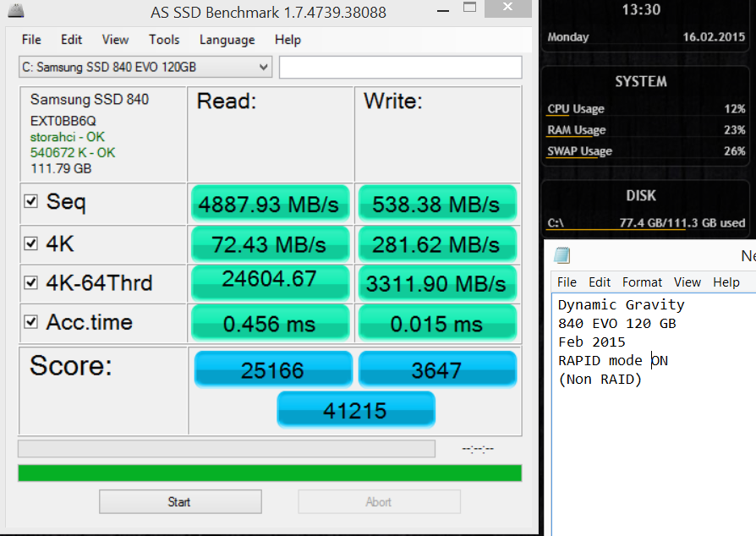Toggle the Acc.time checkbox
This screenshot has height=536, width=756.
tap(31, 322)
